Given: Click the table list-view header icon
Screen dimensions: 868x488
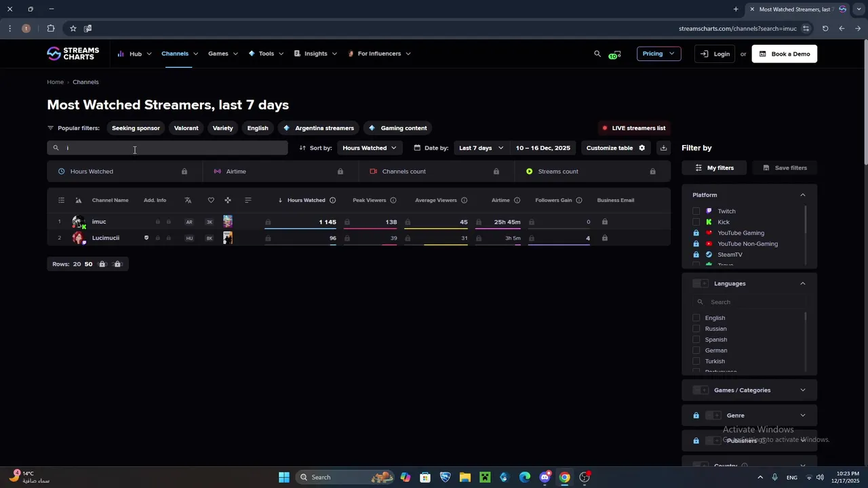Looking at the screenshot, I should point(61,200).
